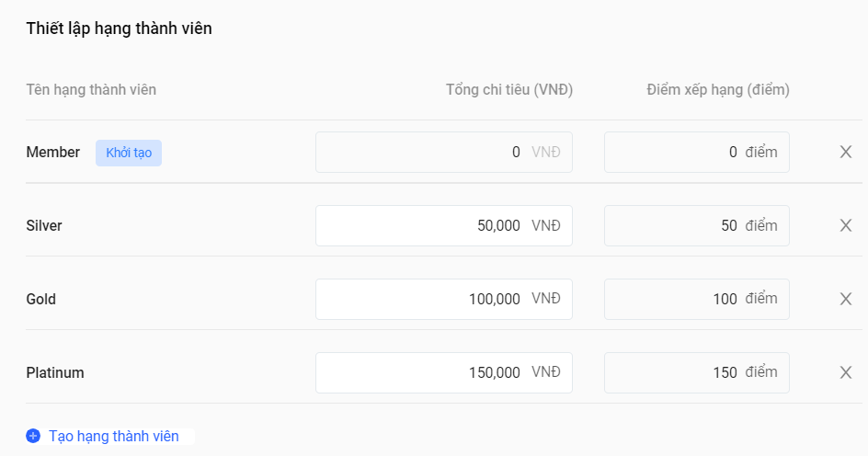Click the Tạo hạng thành viên link

pos(113,436)
